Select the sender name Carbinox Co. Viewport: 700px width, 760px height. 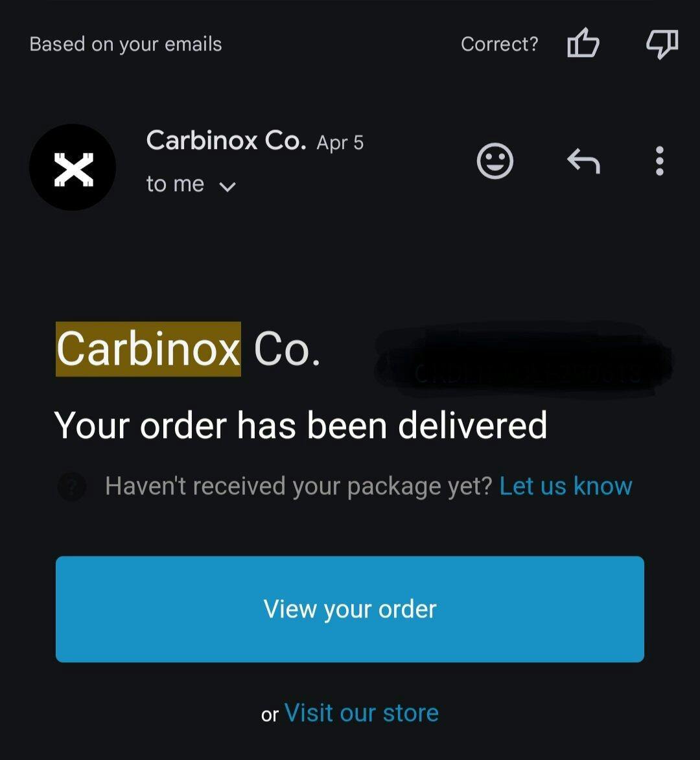226,141
